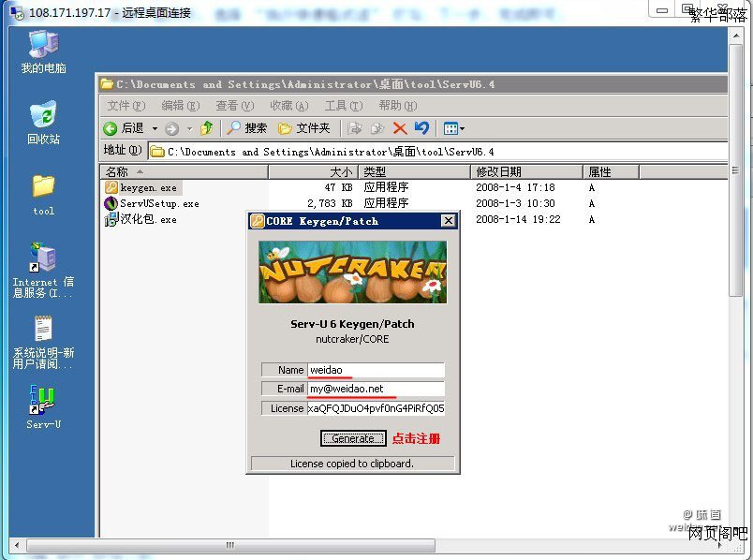Click the ServUSetup.exe file name

tap(159, 203)
